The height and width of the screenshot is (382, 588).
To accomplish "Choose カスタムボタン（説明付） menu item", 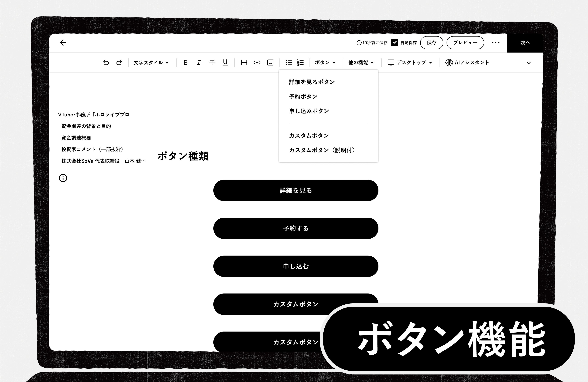I will 322,150.
